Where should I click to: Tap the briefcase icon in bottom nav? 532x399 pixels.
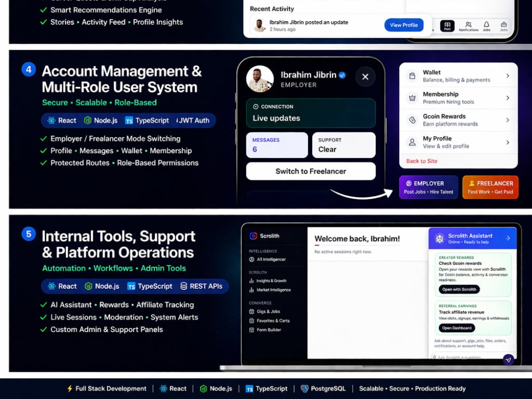pos(504,24)
